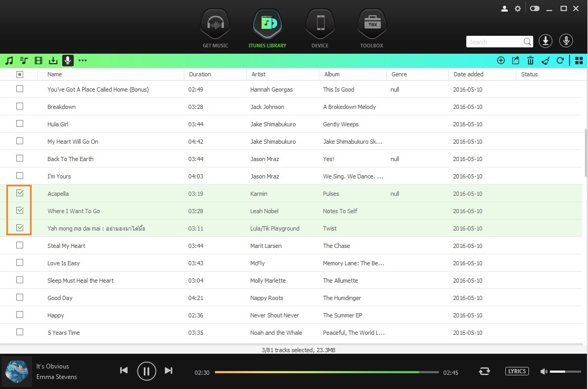Refresh the library with the reload icon
The width and height of the screenshot is (588, 389).
click(560, 61)
